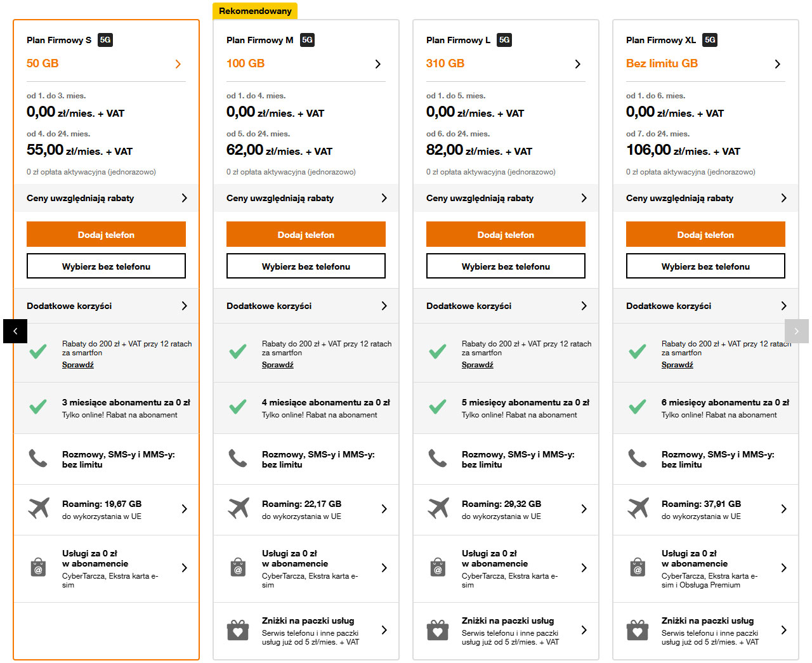Choose Wybierz bez telefonu for Plan Firmowy L
The image size is (812, 663).
point(506,266)
